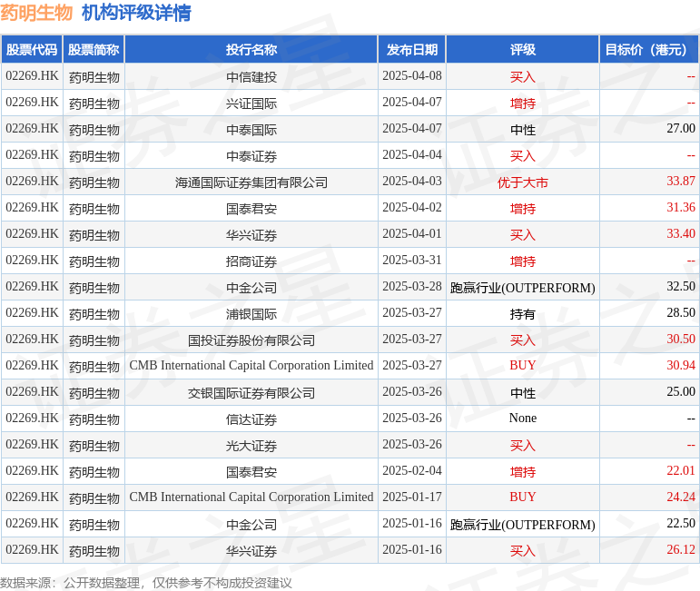This screenshot has width=700, height=591.
Task: Click the 机构评级详情 heading
Action: (136, 13)
